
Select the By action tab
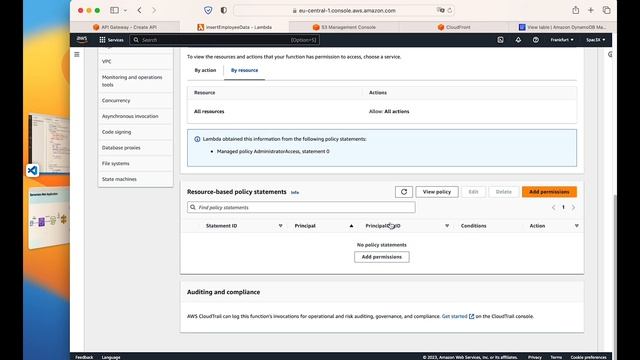tap(205, 70)
